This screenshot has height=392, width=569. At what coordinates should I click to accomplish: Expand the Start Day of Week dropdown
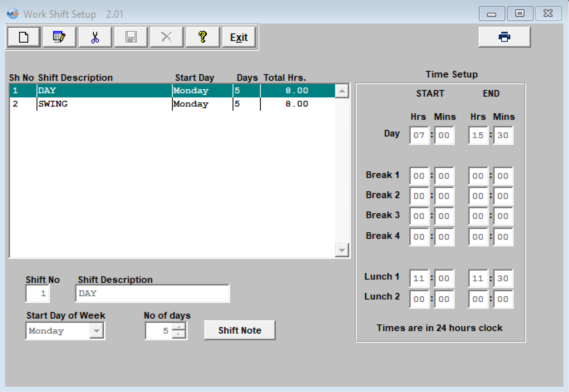click(x=97, y=331)
